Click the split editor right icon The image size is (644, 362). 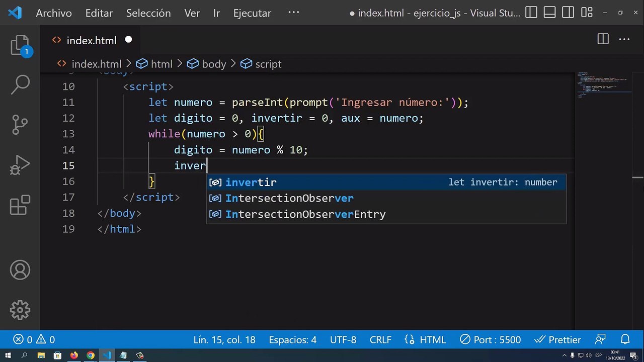coord(603,39)
